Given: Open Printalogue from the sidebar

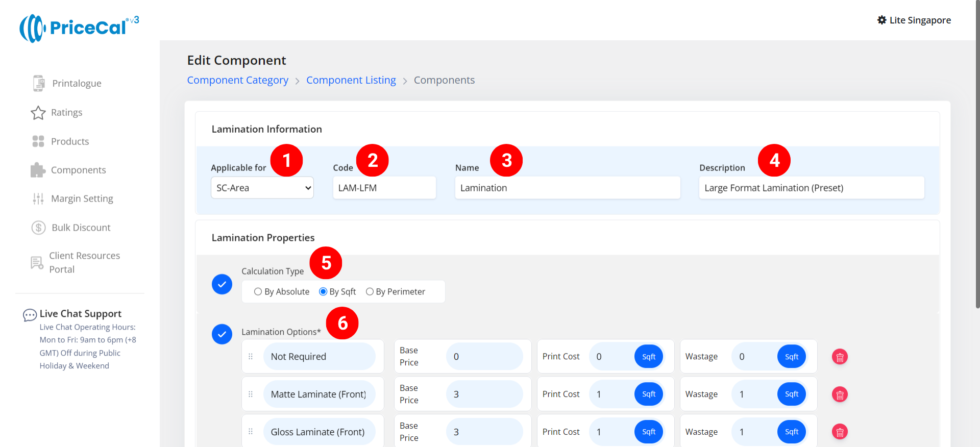Looking at the screenshot, I should point(77,83).
